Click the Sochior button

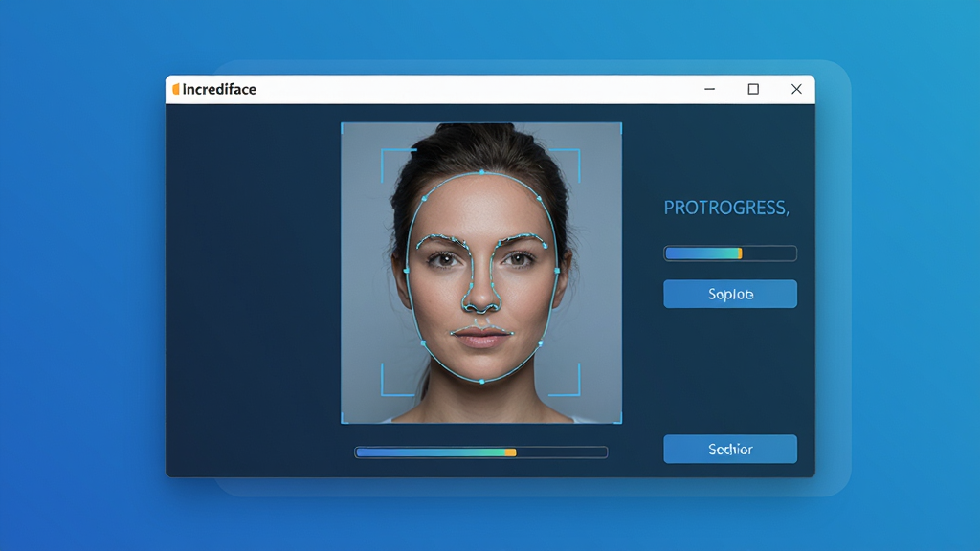pyautogui.click(x=730, y=450)
